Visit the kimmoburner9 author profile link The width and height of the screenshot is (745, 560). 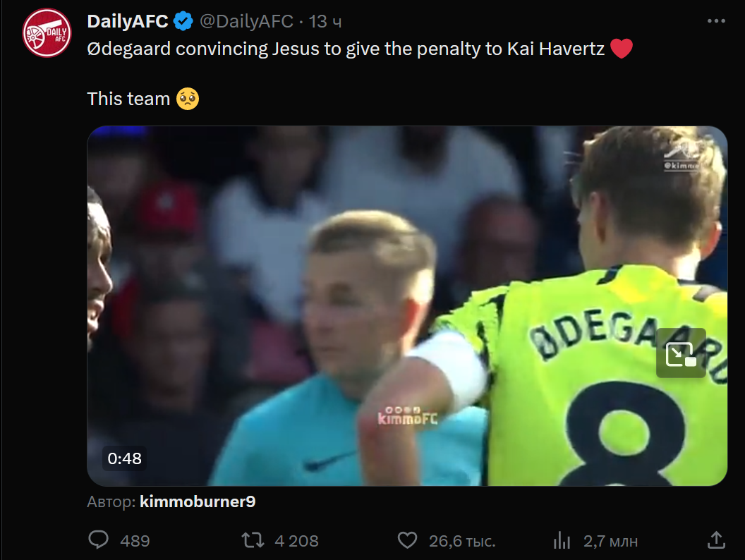(198, 502)
